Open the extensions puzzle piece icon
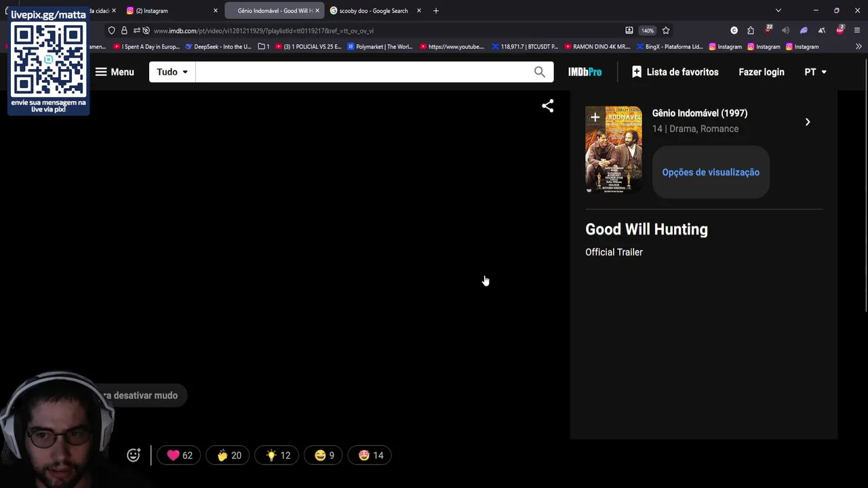 (x=751, y=30)
